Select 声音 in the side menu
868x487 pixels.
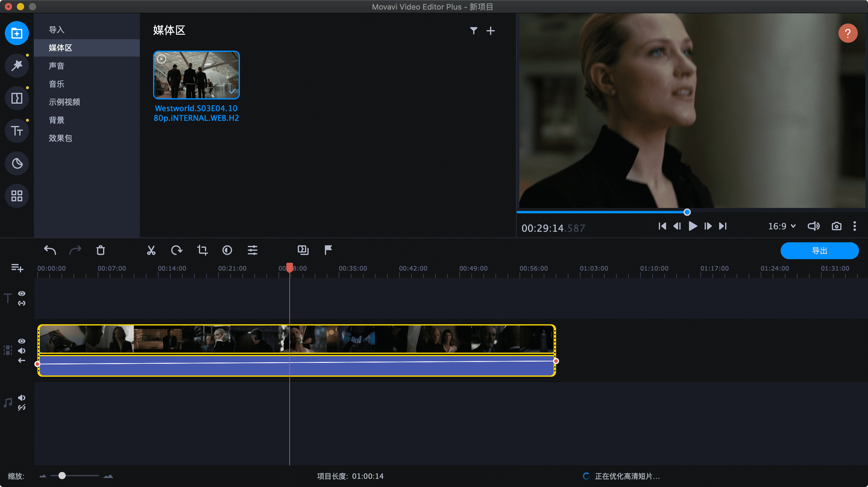pyautogui.click(x=86, y=66)
